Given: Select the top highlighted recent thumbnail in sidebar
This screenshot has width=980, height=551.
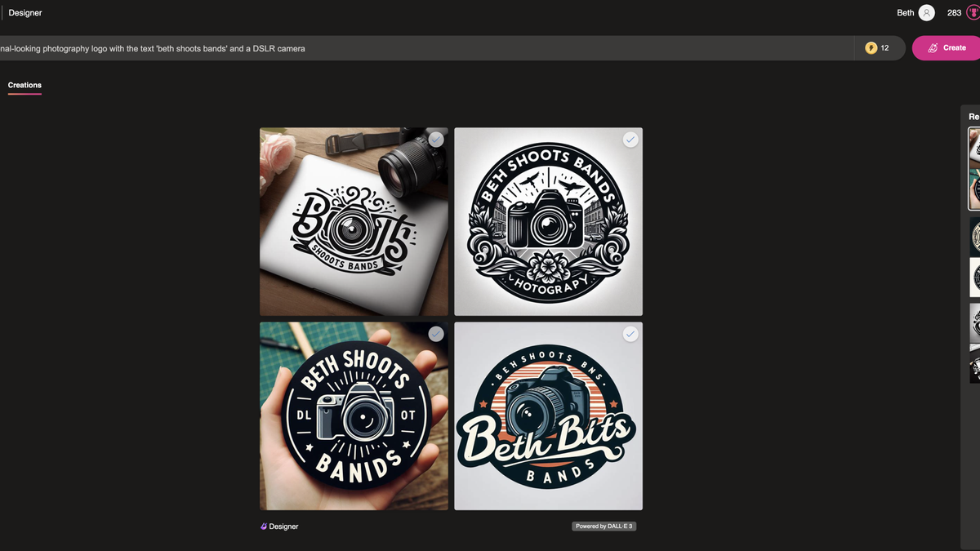Looking at the screenshot, I should (974, 168).
